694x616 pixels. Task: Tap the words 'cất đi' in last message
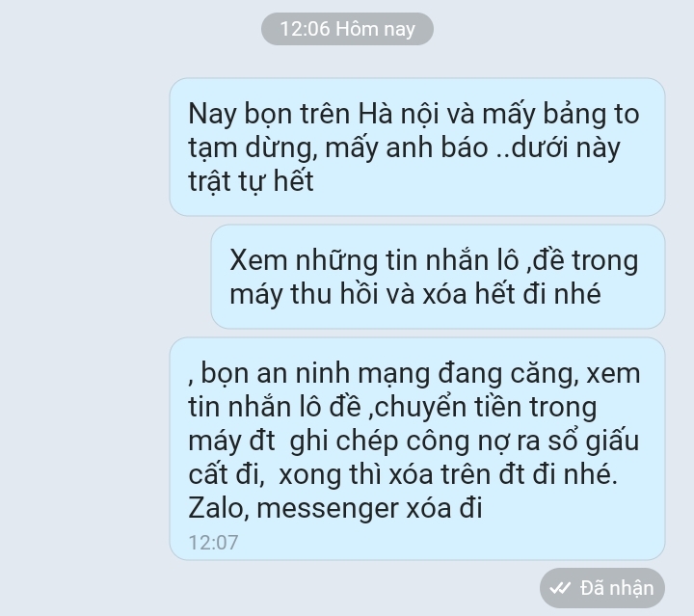point(225,474)
